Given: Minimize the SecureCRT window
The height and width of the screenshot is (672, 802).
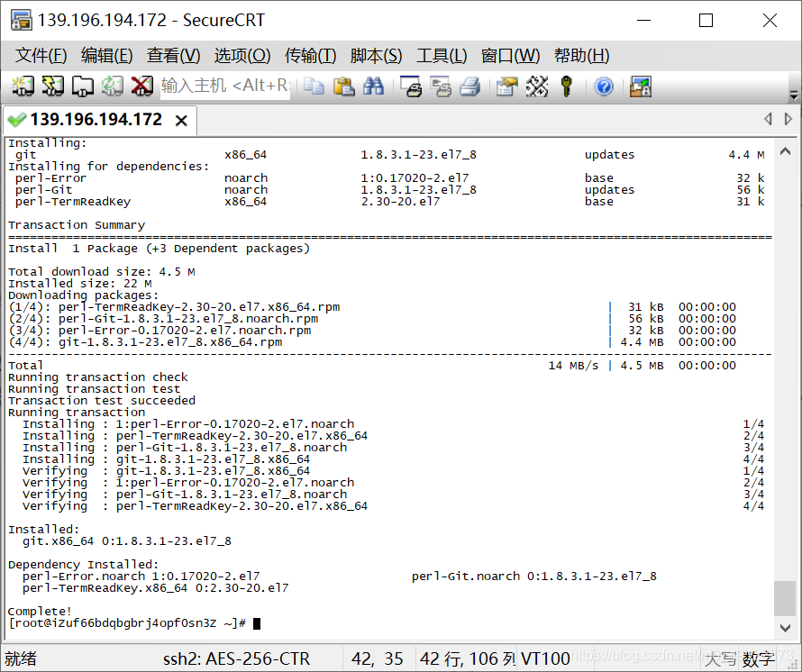Looking at the screenshot, I should coord(643,21).
